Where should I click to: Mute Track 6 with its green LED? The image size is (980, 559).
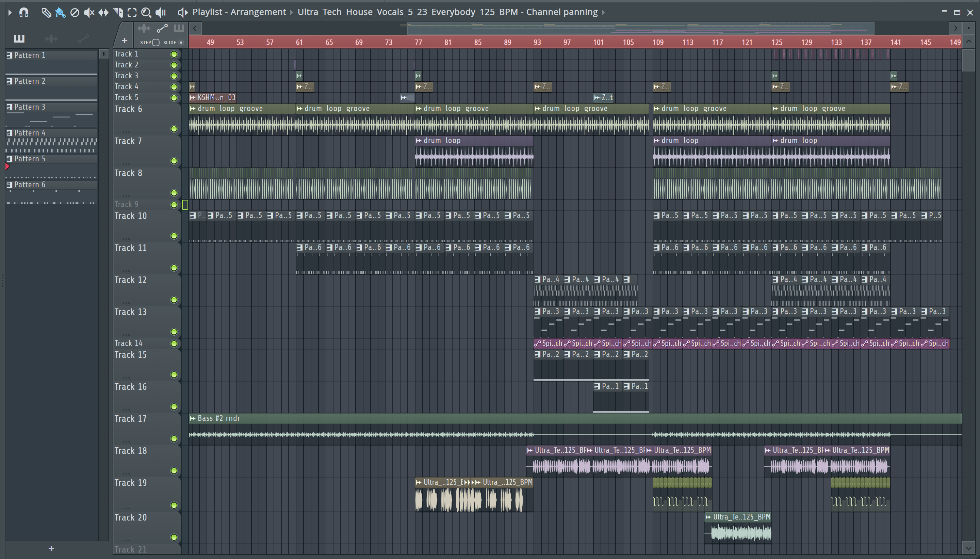tap(174, 129)
